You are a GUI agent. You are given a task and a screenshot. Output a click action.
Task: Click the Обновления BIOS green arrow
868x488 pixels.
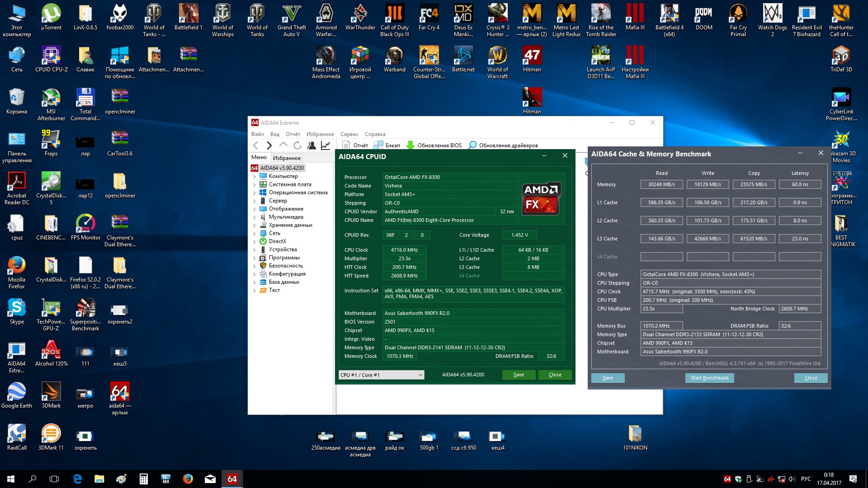pos(410,145)
